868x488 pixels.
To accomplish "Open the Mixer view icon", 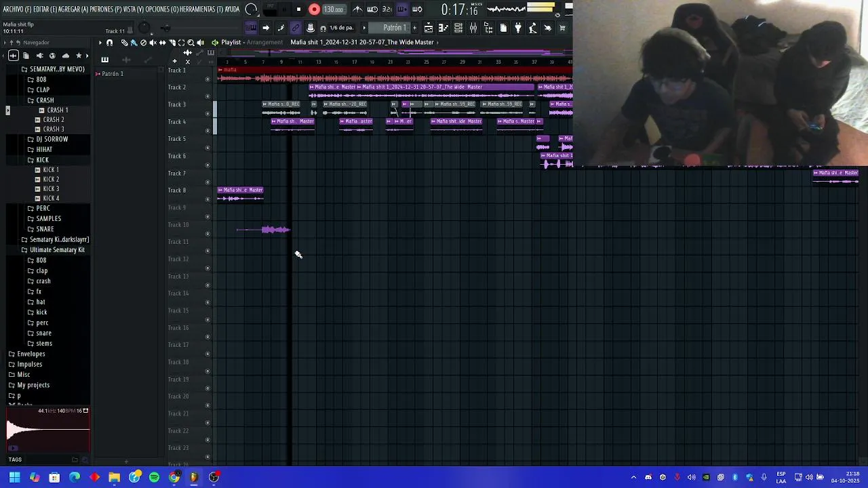I will (473, 28).
